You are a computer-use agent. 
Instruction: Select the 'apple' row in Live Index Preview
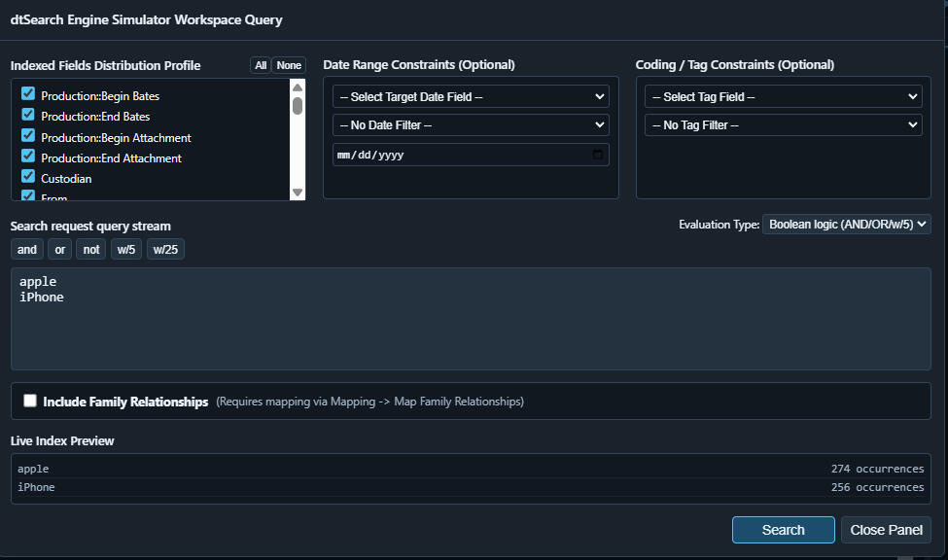coord(471,469)
